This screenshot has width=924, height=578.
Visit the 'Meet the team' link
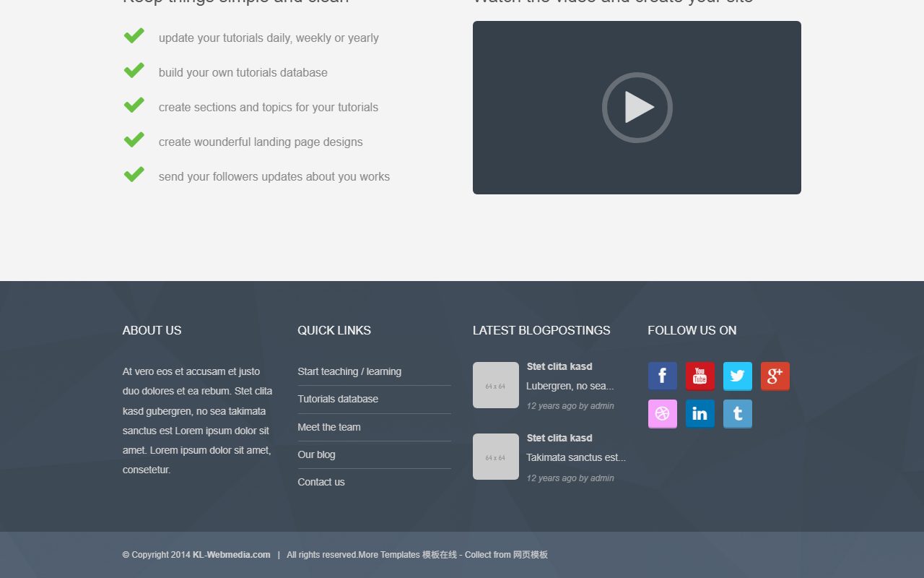tap(329, 427)
